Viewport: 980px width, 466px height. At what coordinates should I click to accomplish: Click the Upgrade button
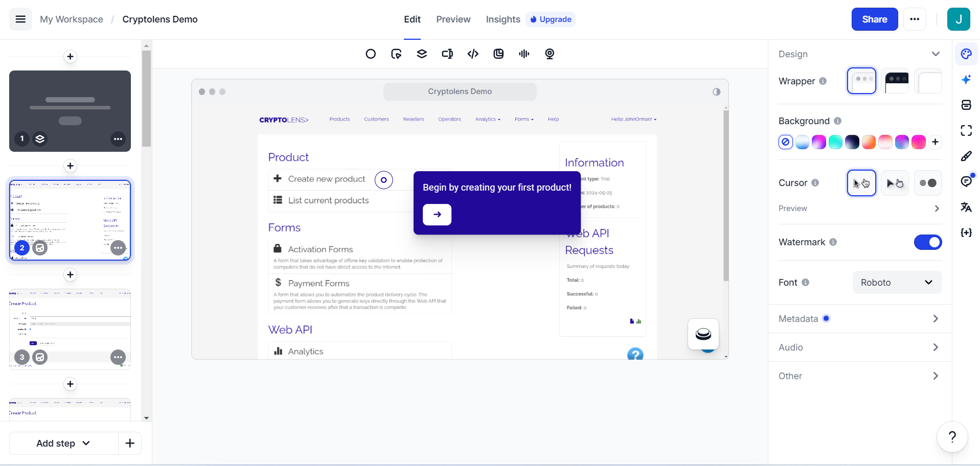551,19
